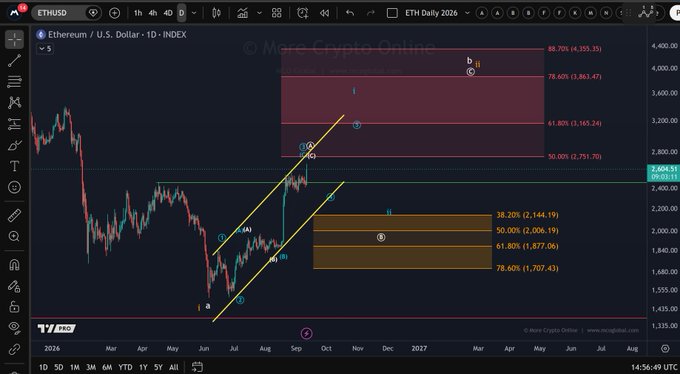Image resolution: width=680 pixels, height=374 pixels.
Task: Switch to the 1h interval
Action: coord(138,13)
